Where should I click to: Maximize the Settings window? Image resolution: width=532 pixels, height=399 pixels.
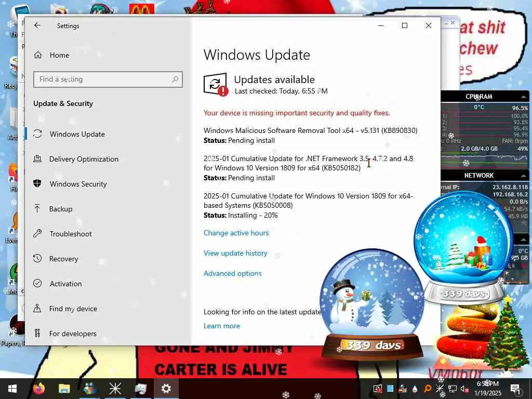(404, 25)
